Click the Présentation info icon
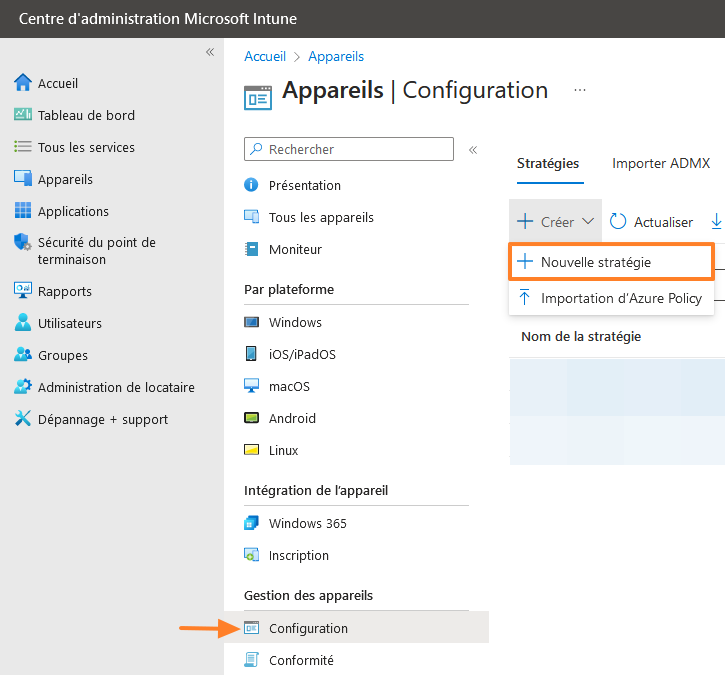 (251, 185)
